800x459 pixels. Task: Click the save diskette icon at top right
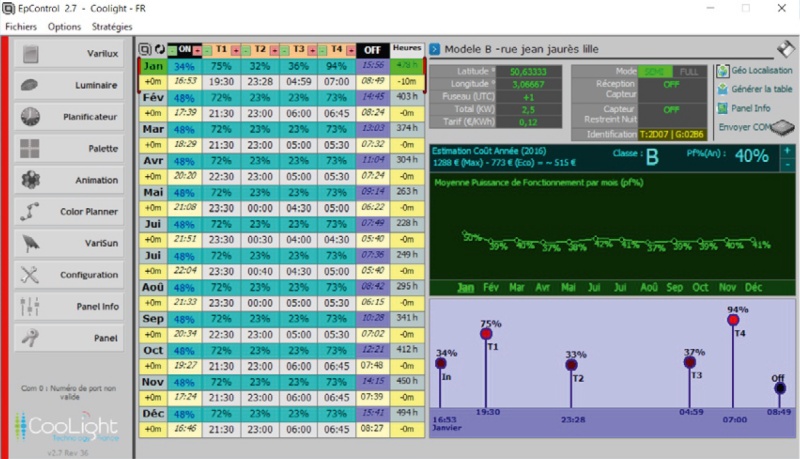click(x=786, y=49)
